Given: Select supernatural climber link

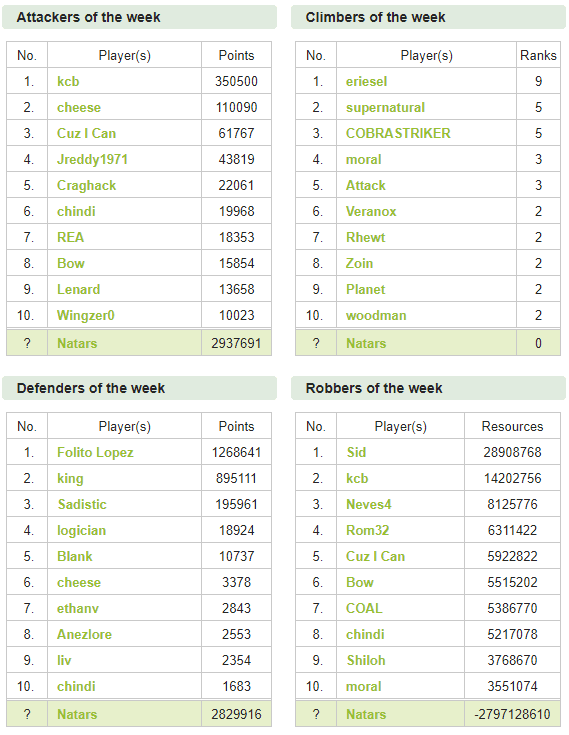Looking at the screenshot, I should tap(385, 108).
